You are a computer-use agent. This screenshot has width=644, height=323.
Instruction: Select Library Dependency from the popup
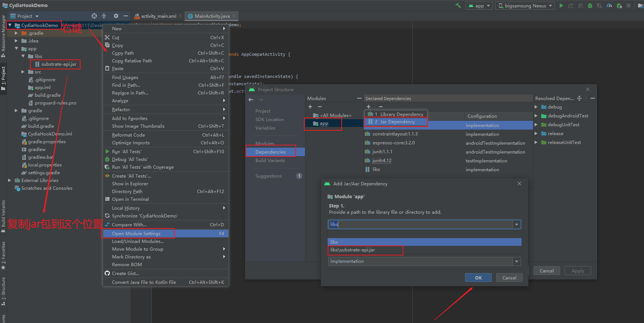396,114
